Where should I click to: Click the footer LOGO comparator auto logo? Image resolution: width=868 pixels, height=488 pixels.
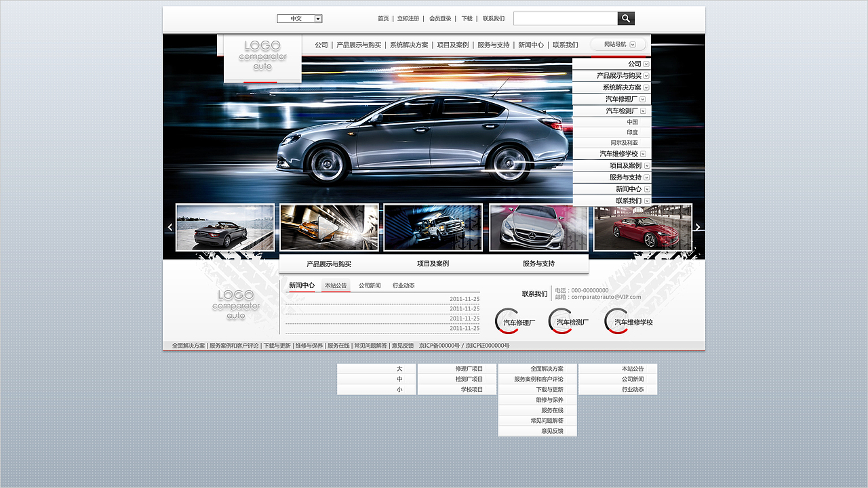click(236, 304)
